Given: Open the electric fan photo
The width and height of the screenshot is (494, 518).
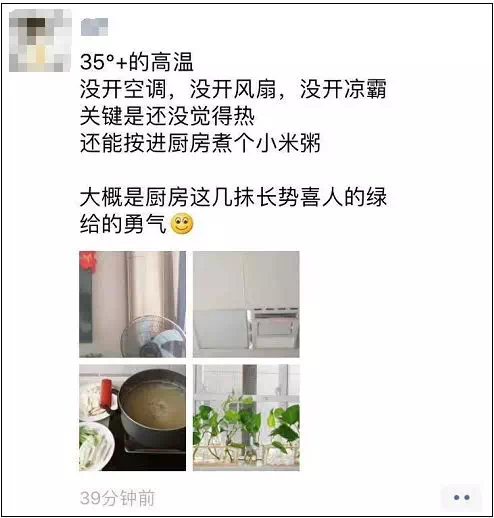Looking at the screenshot, I should coord(132,304).
